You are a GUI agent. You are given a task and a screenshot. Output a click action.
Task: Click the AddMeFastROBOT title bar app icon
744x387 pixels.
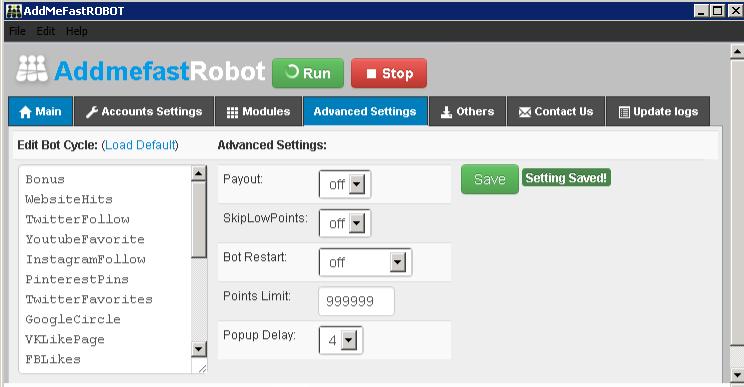click(x=14, y=10)
